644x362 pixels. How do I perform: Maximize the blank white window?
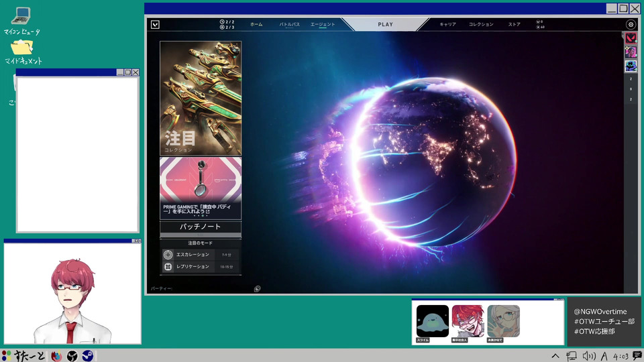[x=127, y=72]
